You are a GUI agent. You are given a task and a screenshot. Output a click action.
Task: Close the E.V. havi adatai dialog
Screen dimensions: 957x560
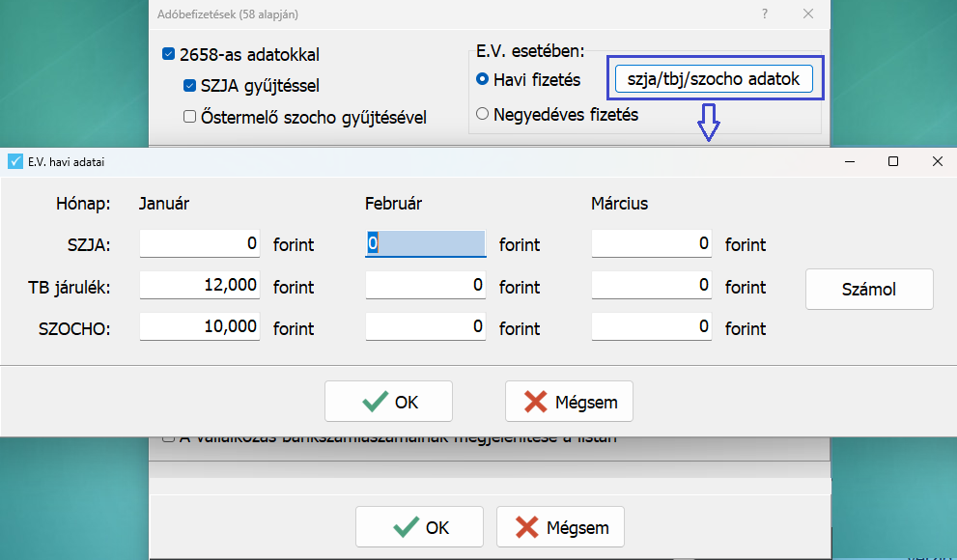[937, 162]
